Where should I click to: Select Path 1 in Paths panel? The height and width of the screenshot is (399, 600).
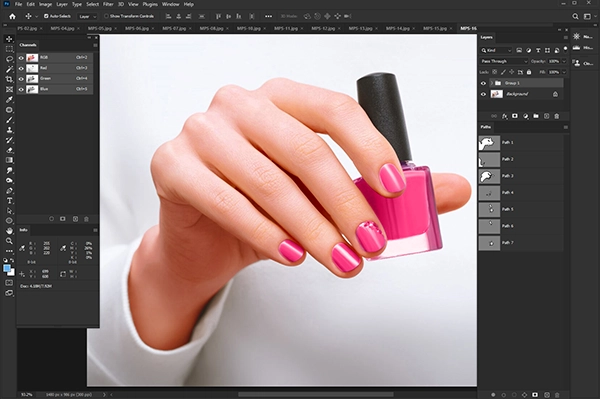(x=521, y=142)
